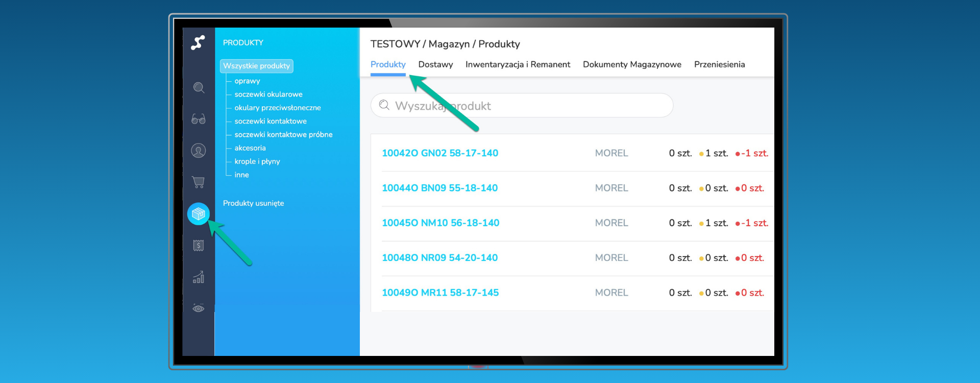The width and height of the screenshot is (980, 383).
Task: Open Produkty usunięte list
Action: (253, 203)
